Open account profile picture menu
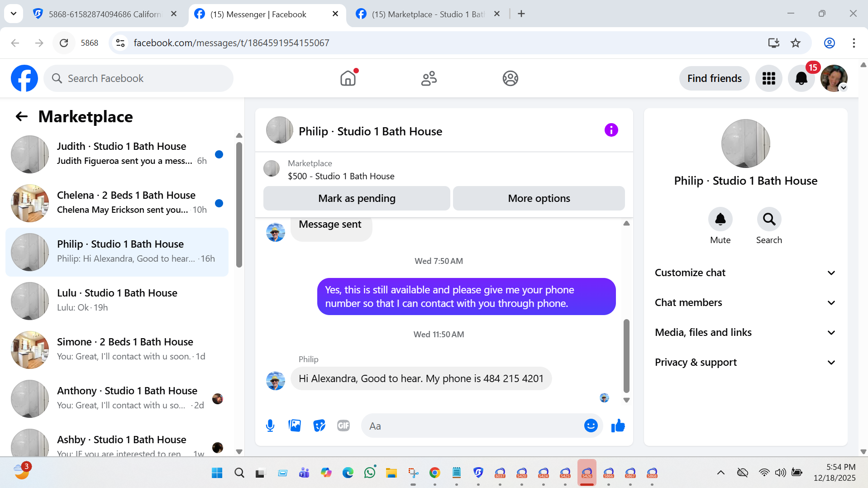The width and height of the screenshot is (868, 488). [834, 78]
